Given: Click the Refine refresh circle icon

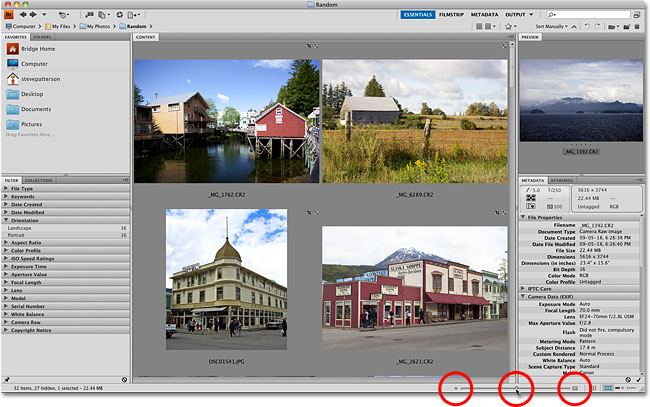Looking at the screenshot, I should pos(119,15).
